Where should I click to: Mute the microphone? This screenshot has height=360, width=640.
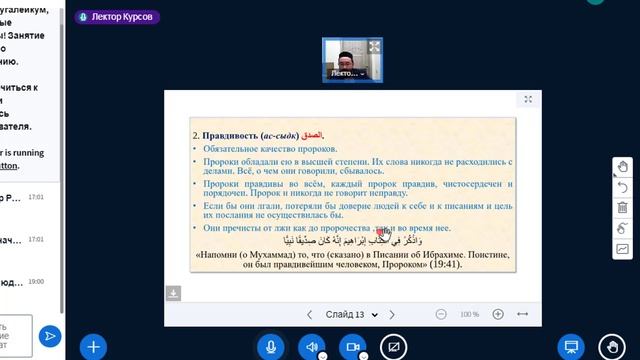tap(271, 347)
